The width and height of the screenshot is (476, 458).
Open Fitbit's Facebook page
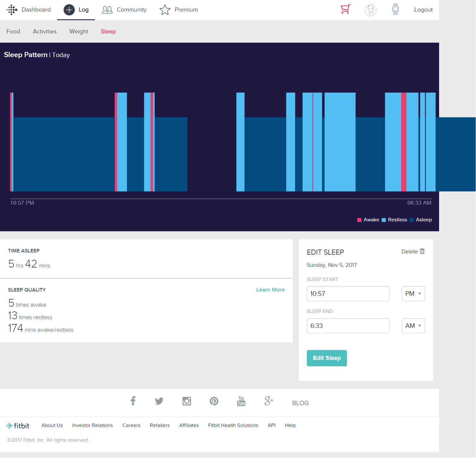coord(133,401)
